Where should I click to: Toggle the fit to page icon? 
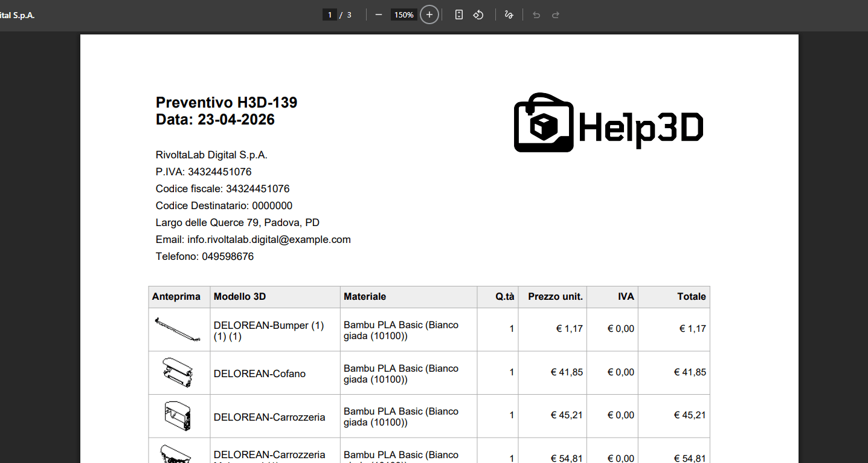pos(459,15)
